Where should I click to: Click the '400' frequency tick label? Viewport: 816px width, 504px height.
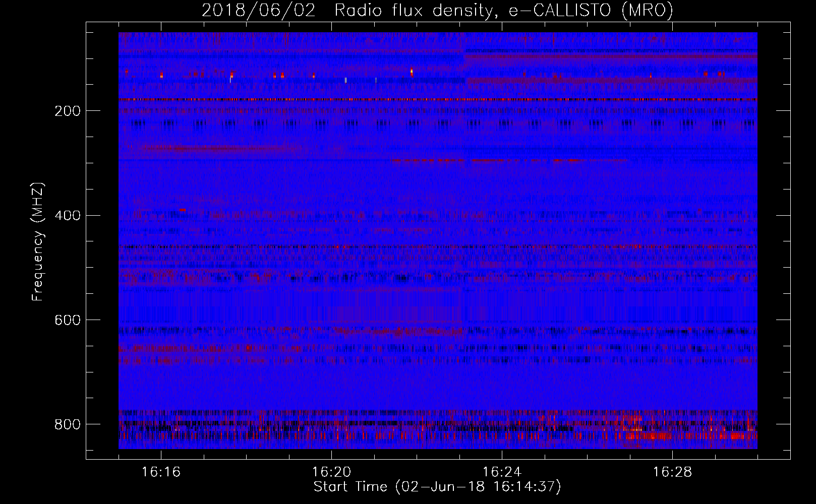(x=68, y=216)
